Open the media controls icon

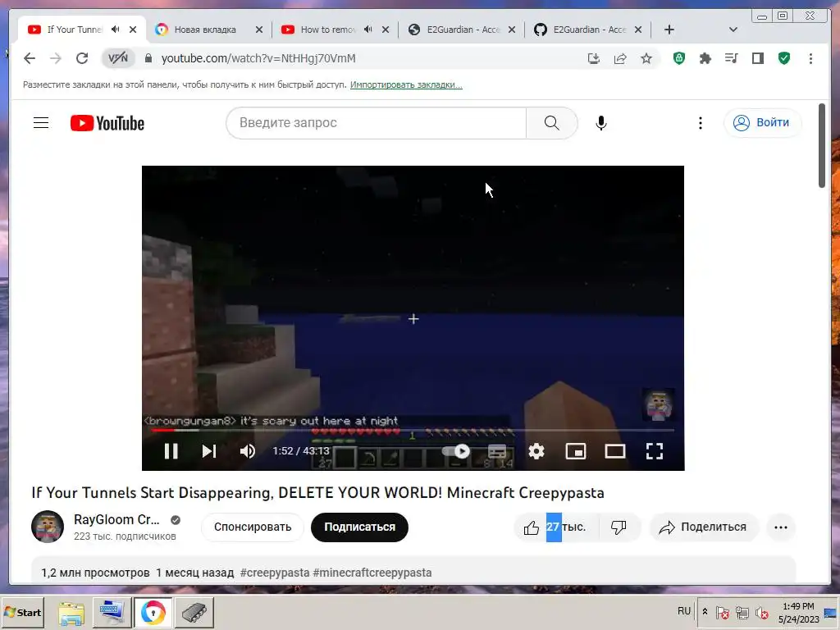click(x=731, y=58)
